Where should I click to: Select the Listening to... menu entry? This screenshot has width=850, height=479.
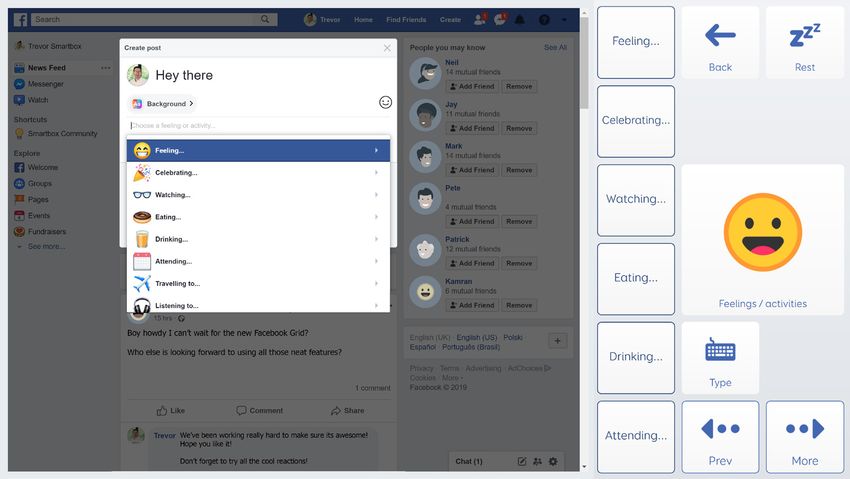click(259, 305)
